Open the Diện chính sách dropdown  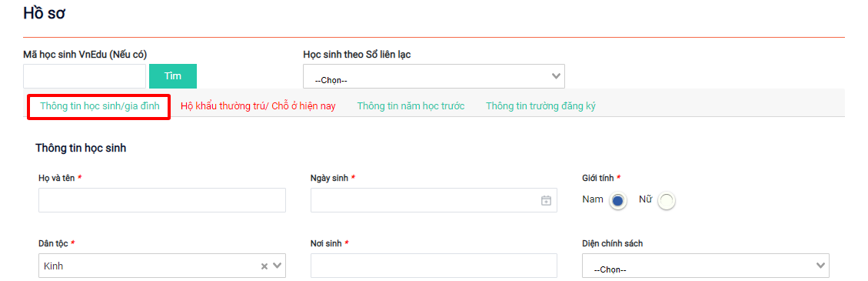[706, 266]
